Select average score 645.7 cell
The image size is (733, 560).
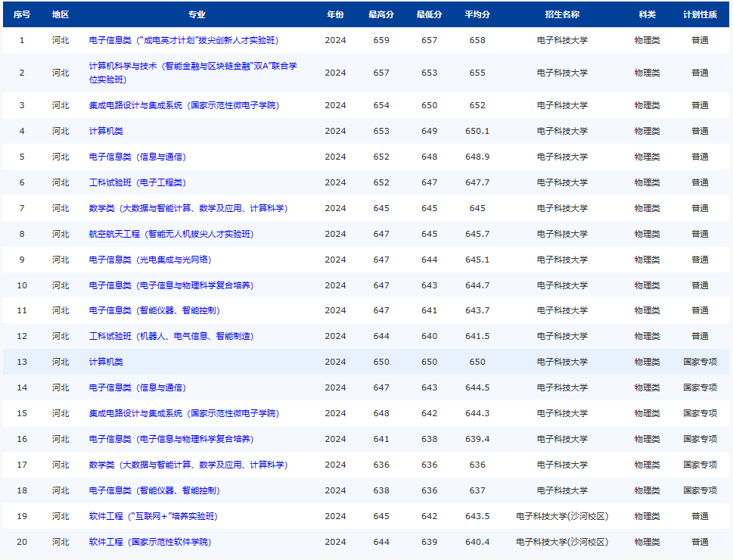pos(477,234)
